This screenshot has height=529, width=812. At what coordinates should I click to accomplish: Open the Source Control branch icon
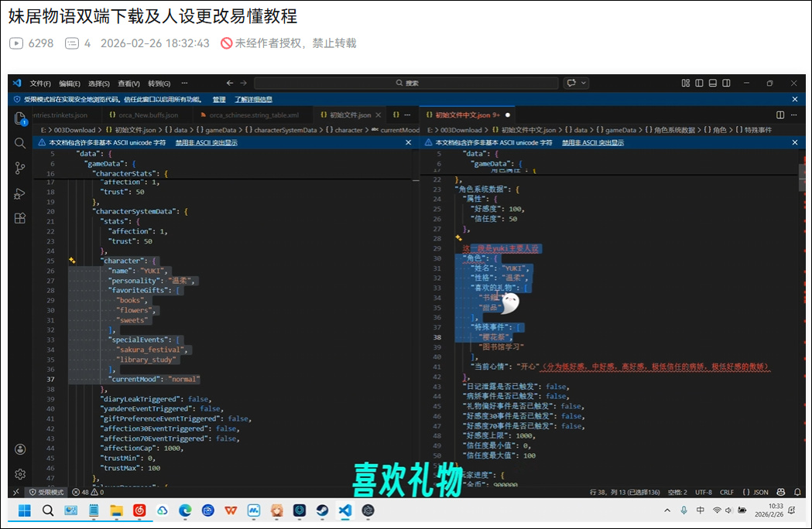(20, 168)
